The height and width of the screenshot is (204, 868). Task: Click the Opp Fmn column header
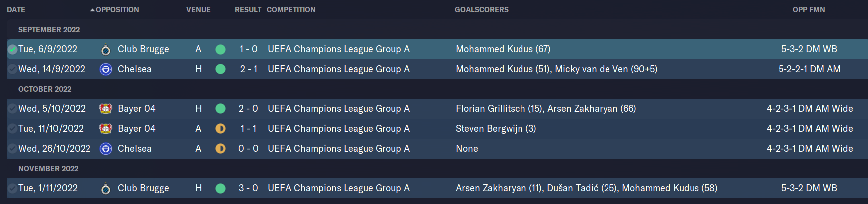pyautogui.click(x=809, y=10)
